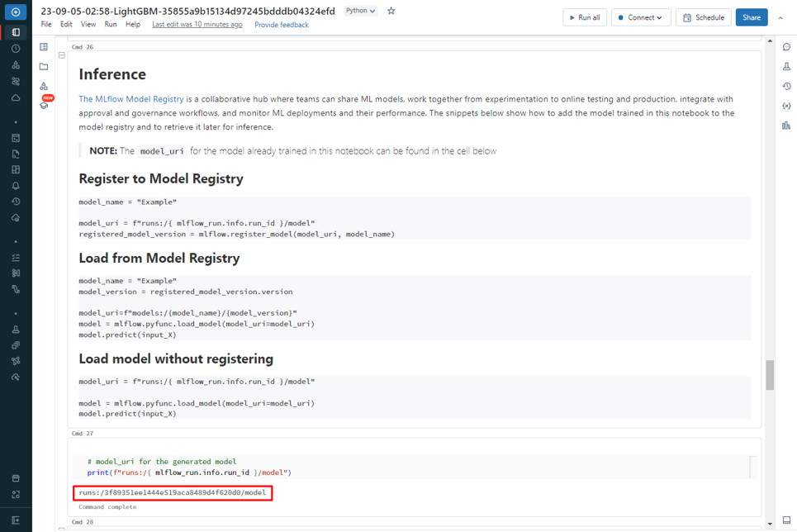Click the Share button
The image size is (797, 532).
click(751, 17)
